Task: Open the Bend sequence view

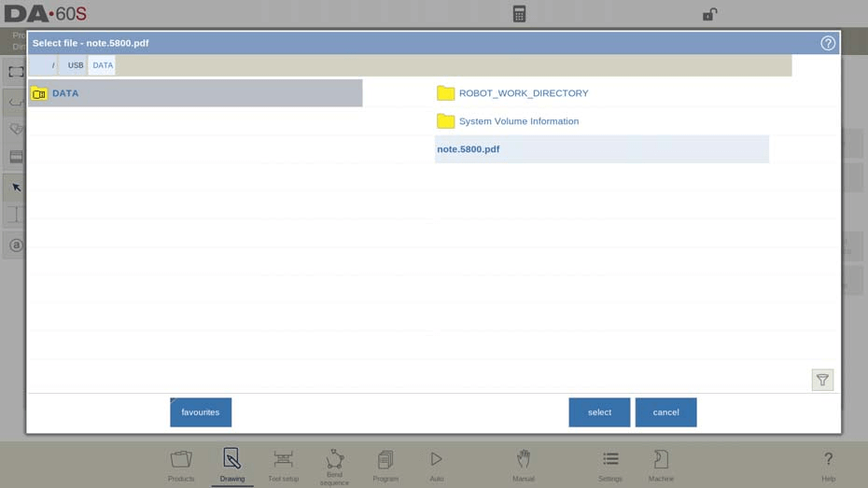Action: tap(334, 465)
